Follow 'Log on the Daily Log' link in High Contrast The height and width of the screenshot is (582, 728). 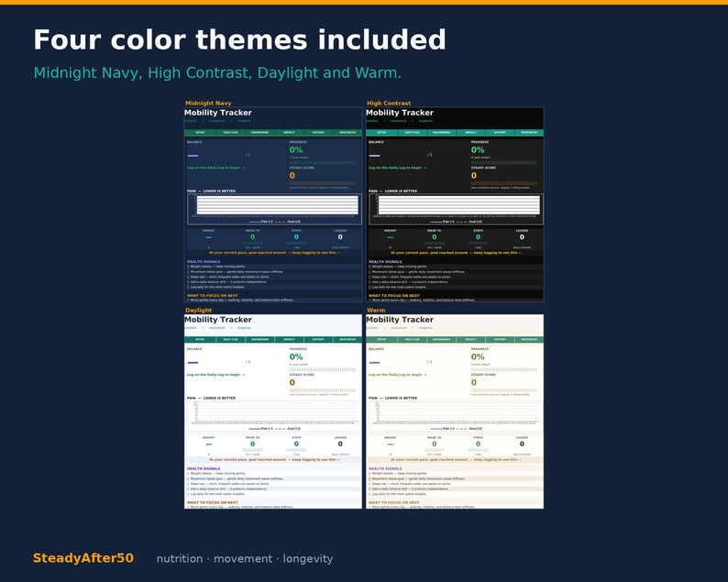tap(397, 168)
